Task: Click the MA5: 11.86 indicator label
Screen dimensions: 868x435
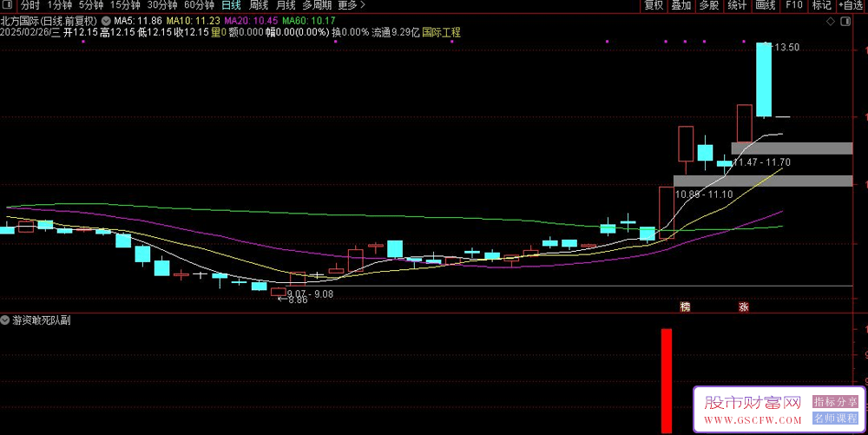Action: pos(138,21)
